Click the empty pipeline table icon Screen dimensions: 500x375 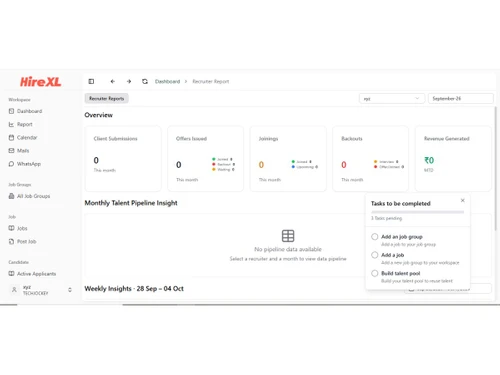288,236
